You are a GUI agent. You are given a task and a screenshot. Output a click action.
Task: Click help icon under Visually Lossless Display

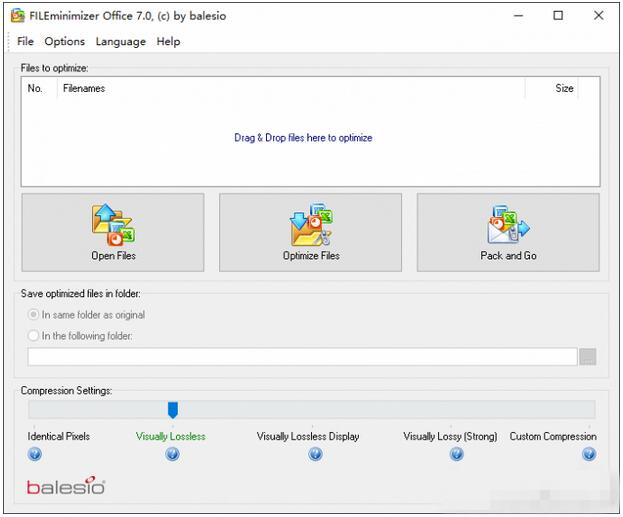(x=315, y=454)
